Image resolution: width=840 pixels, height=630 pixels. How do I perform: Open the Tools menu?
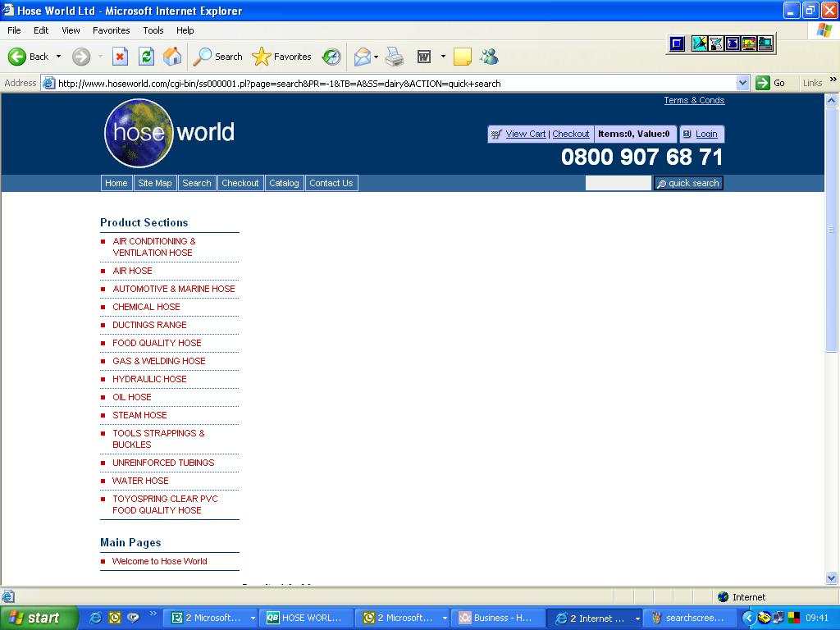(x=153, y=30)
